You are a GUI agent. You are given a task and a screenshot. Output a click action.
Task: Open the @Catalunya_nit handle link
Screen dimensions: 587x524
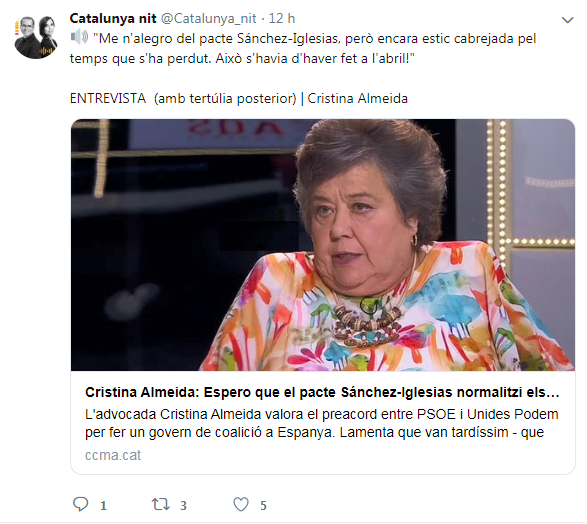click(x=209, y=18)
